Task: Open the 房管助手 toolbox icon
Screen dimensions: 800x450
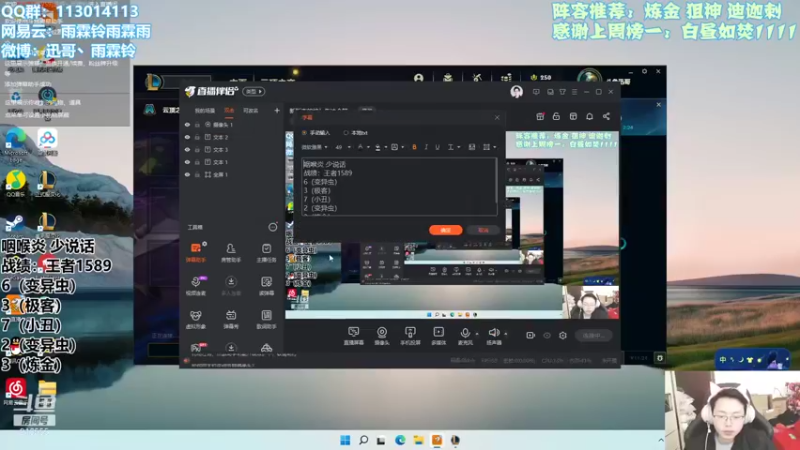Action: pyautogui.click(x=231, y=253)
